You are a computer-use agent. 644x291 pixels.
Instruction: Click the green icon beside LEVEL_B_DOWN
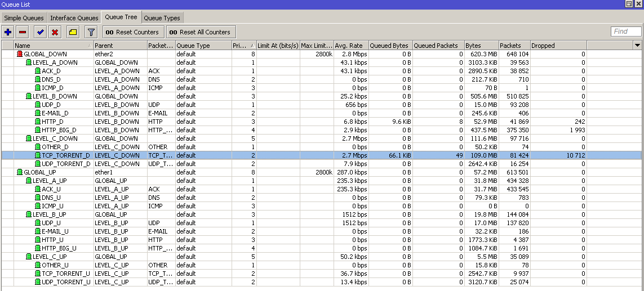28,96
